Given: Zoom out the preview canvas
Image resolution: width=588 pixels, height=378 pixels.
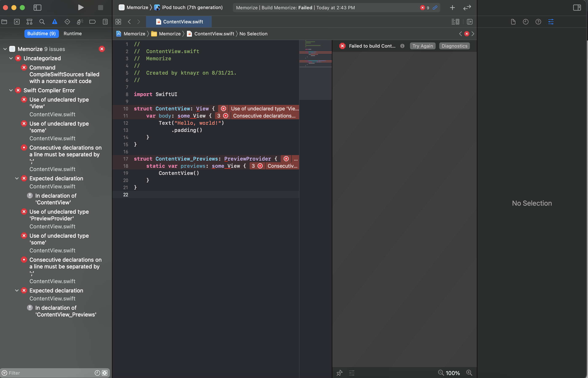Looking at the screenshot, I should point(441,373).
